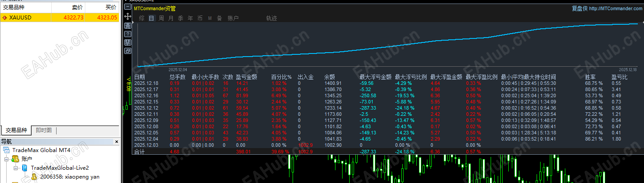This screenshot has height=183, width=644.
Task: Collapse the MTCommander panel with minus icon
Action: click(128, 8)
